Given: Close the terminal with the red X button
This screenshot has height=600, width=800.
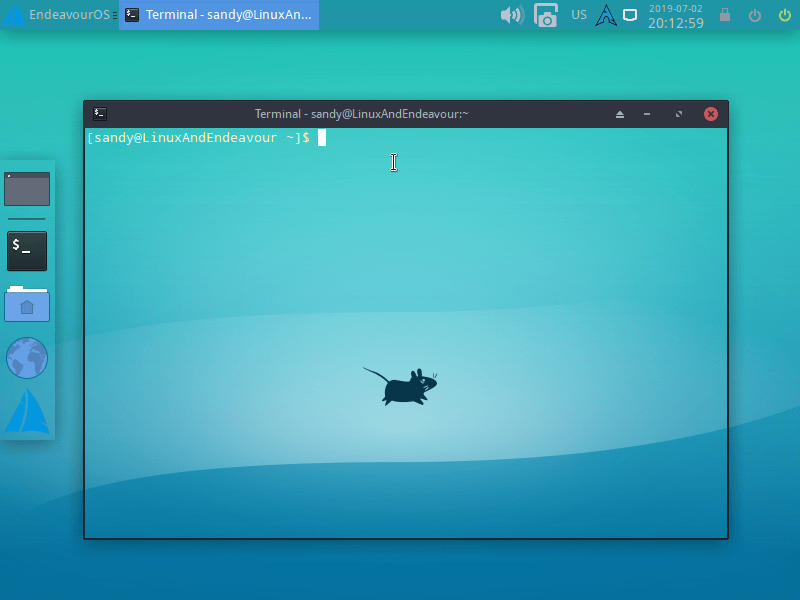Looking at the screenshot, I should [x=711, y=114].
